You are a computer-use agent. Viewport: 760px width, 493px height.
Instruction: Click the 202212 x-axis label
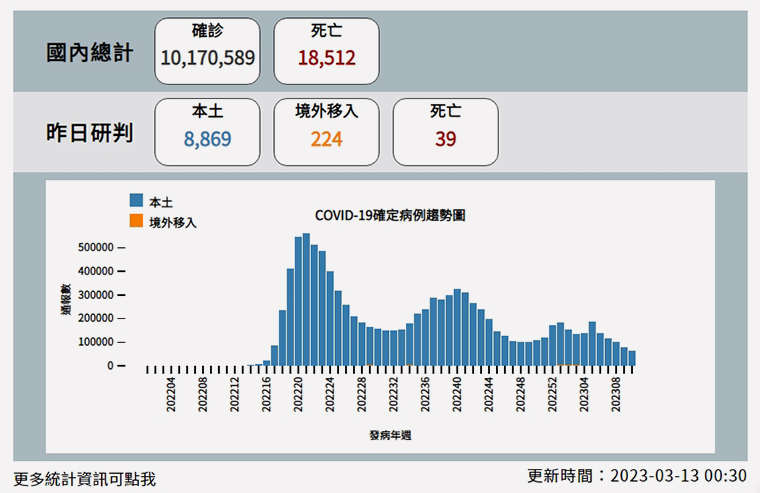pos(235,395)
